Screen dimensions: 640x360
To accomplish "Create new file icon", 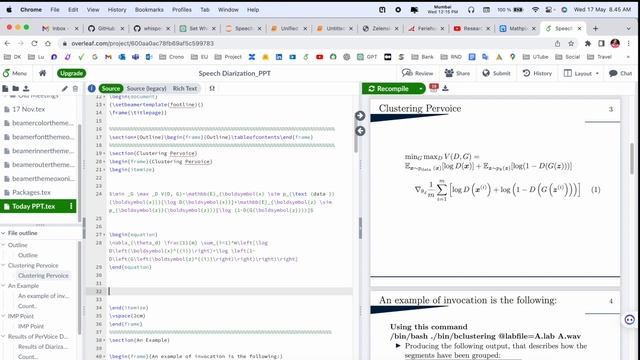I will click(x=5, y=88).
